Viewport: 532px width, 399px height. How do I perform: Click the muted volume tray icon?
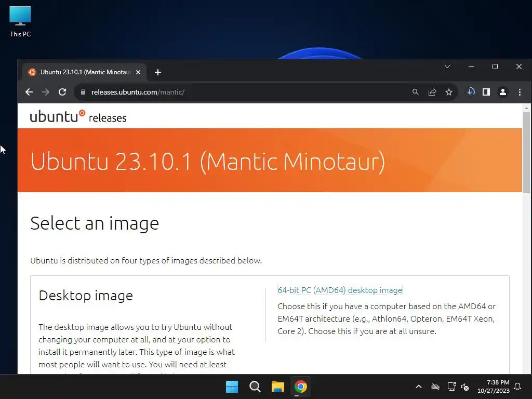pos(465,387)
